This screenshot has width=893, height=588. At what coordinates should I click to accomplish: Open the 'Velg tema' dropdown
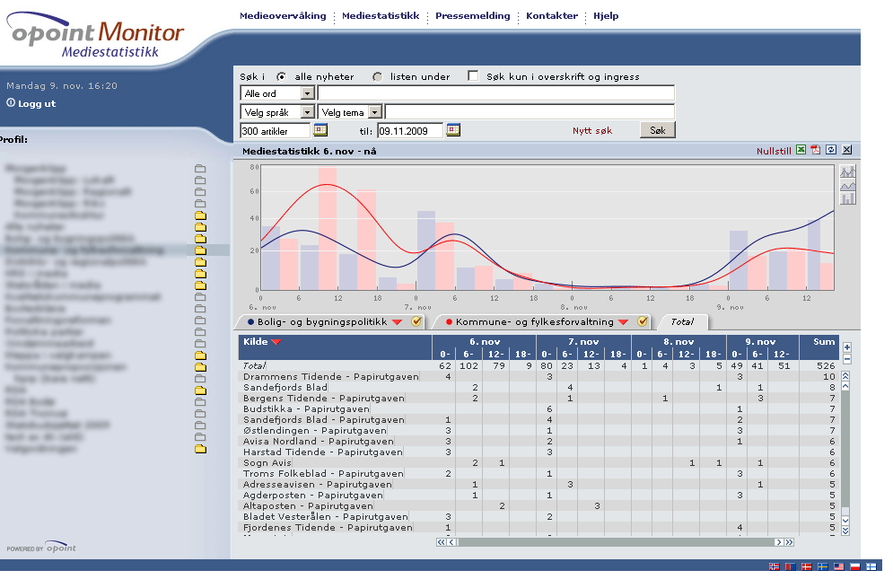pyautogui.click(x=375, y=111)
